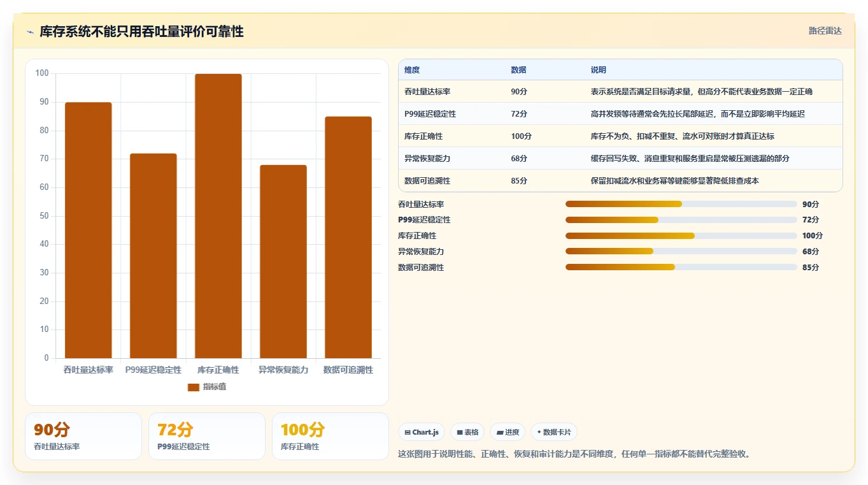Click 吞吐量达标率 in the table's first row
Viewport: 868px width, 485px height.
tap(427, 92)
